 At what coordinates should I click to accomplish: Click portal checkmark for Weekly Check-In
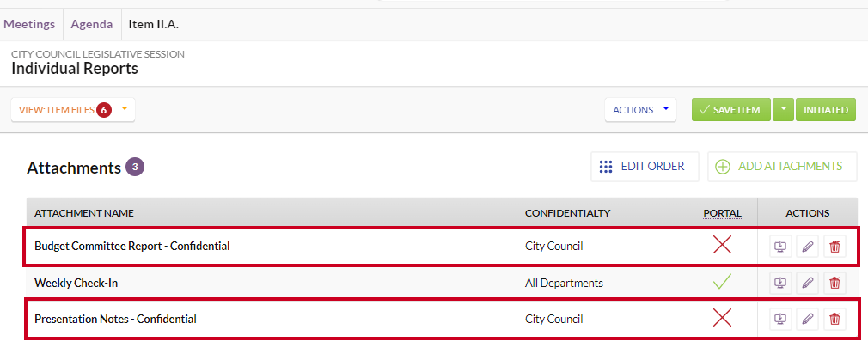723,282
